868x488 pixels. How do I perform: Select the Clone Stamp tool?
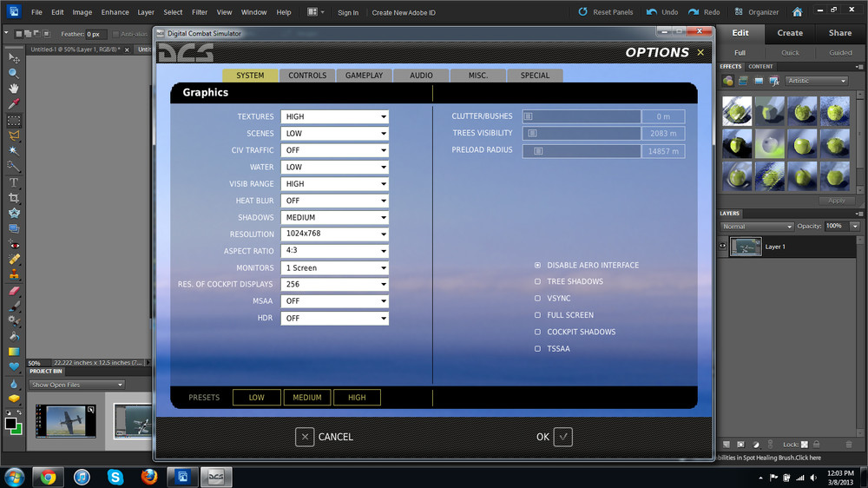coord(14,274)
